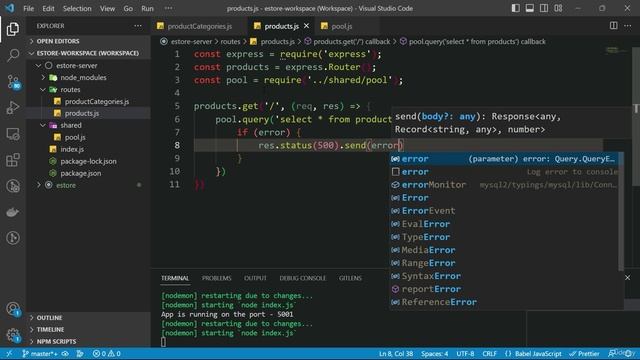Select errorMonitor autocomplete suggestion
This screenshot has width=640, height=360.
[504, 185]
